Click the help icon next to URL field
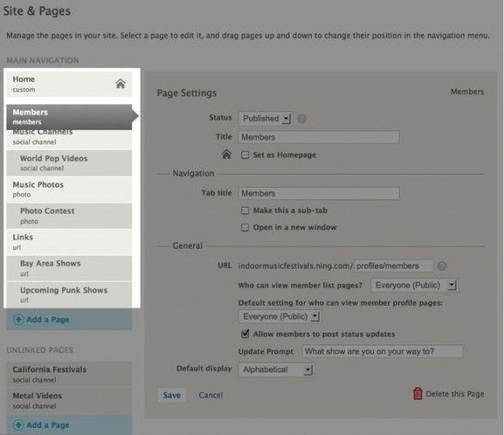 click(x=442, y=266)
